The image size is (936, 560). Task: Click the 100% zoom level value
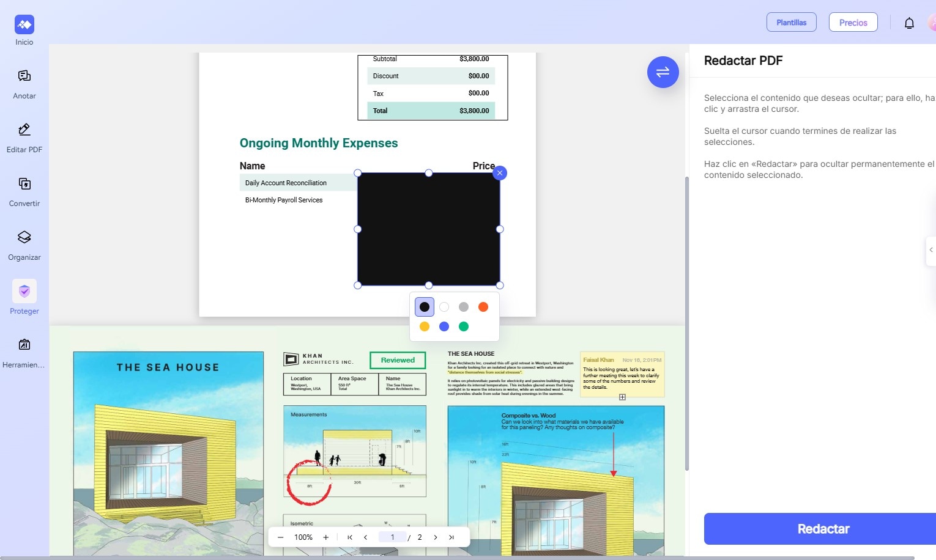(303, 537)
